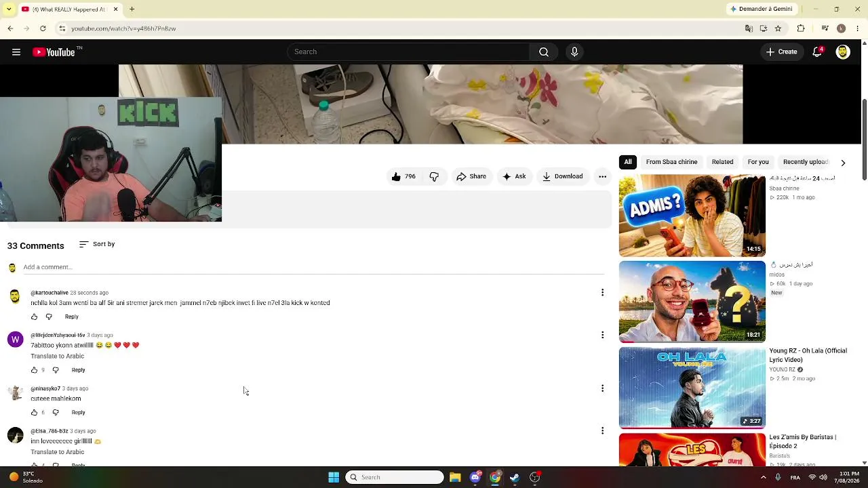868x488 pixels.
Task: Download the video
Action: point(562,177)
